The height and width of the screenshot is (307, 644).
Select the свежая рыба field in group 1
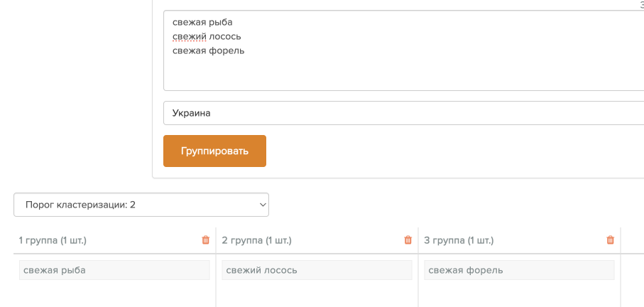click(114, 270)
